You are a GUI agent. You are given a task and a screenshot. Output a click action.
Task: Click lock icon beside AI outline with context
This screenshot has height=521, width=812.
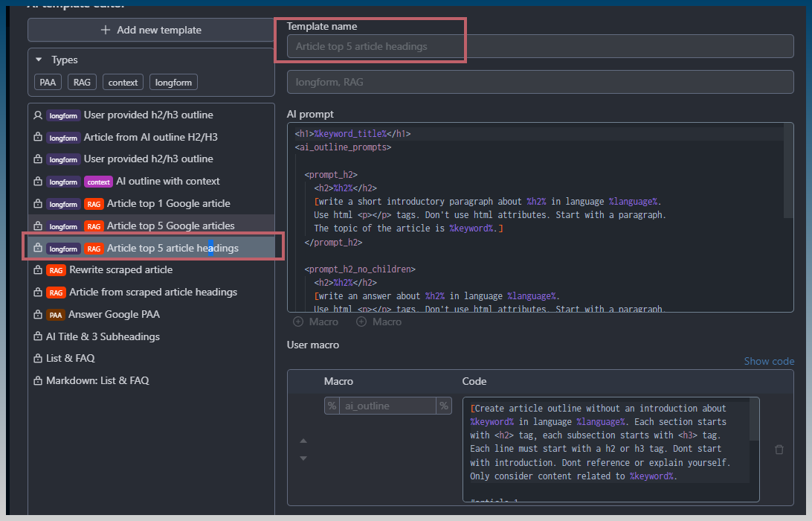38,182
